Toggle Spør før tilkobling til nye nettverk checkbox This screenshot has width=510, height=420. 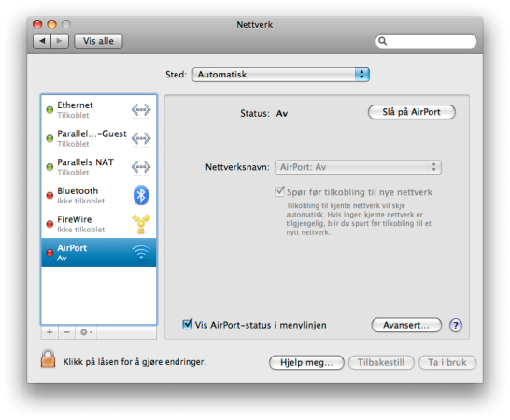(279, 191)
